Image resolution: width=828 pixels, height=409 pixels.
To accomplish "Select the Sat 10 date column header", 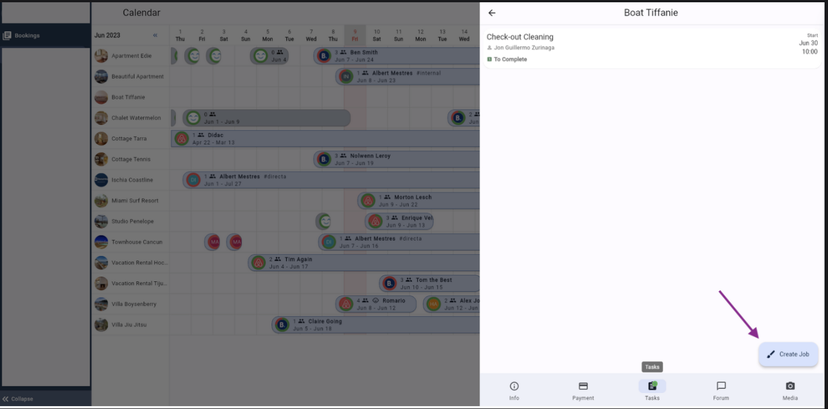I will click(x=377, y=35).
